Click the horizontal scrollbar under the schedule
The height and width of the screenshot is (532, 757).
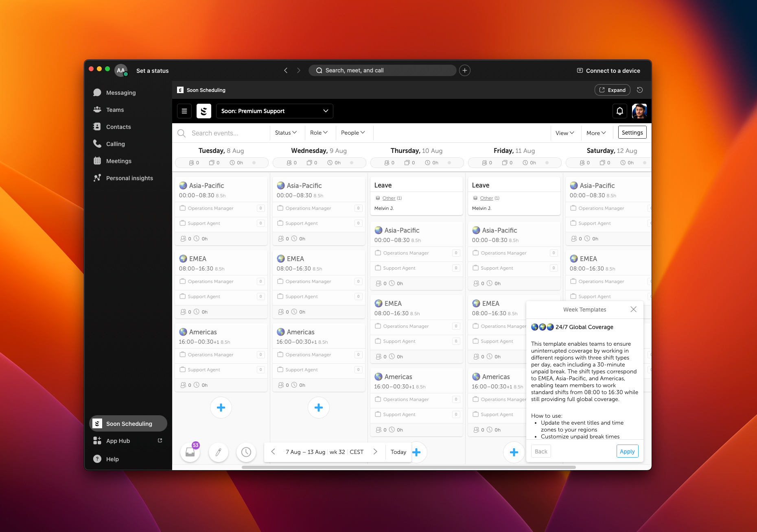409,467
